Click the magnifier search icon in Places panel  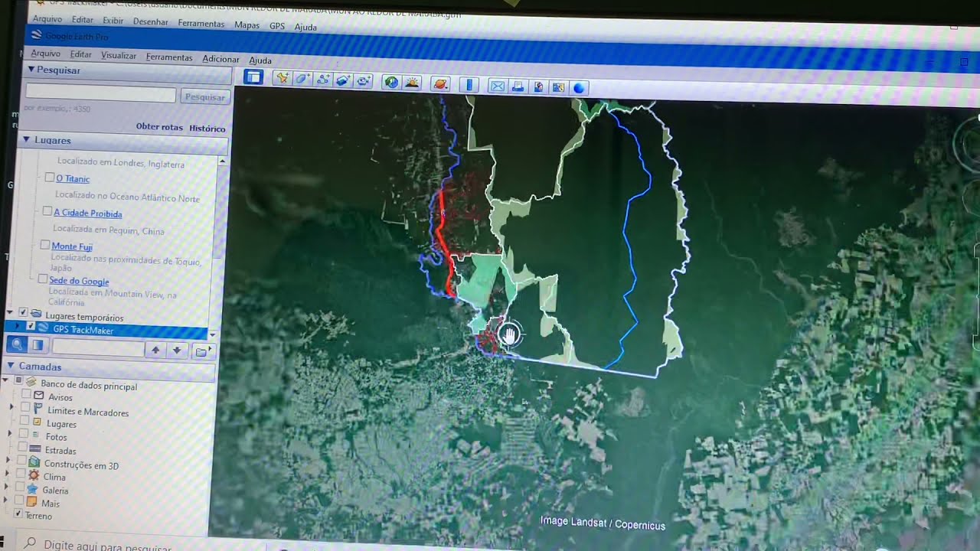coord(18,346)
